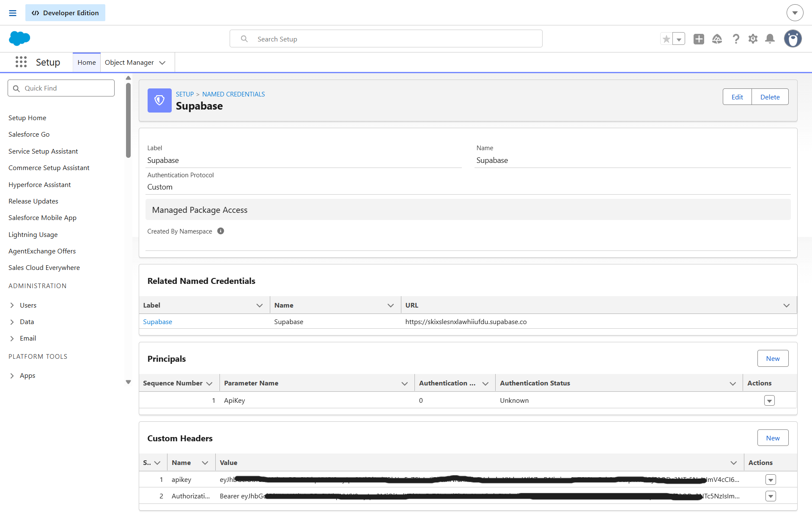Image resolution: width=812 pixels, height=517 pixels.
Task: Open the hamburger navigation menu
Action: click(13, 13)
